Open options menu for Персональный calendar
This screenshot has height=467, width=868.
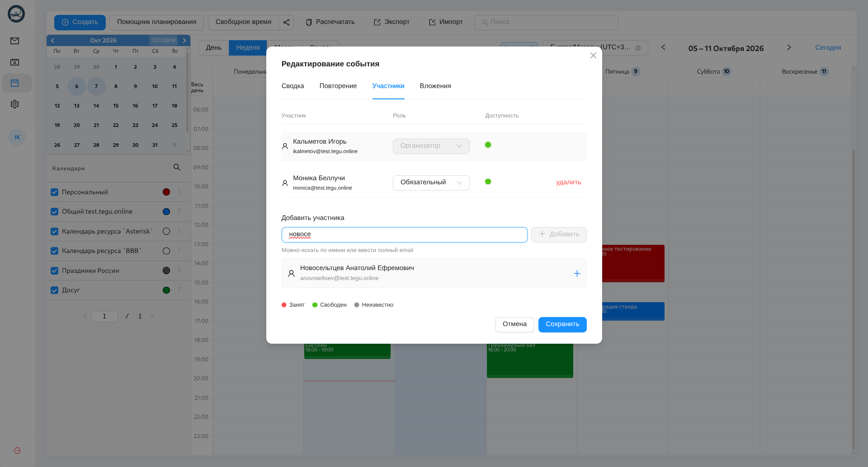click(179, 191)
